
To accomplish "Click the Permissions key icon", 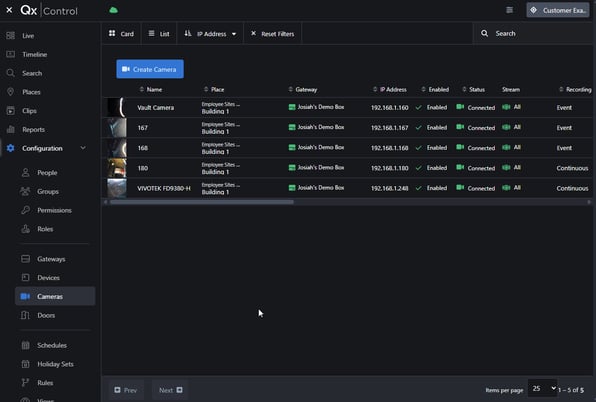I will point(25,210).
